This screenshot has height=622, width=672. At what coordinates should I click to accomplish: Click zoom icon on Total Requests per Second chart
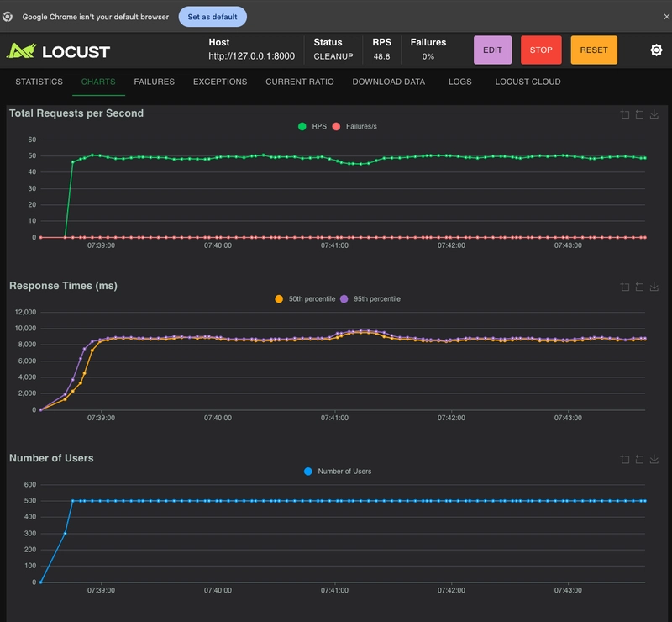pos(624,114)
